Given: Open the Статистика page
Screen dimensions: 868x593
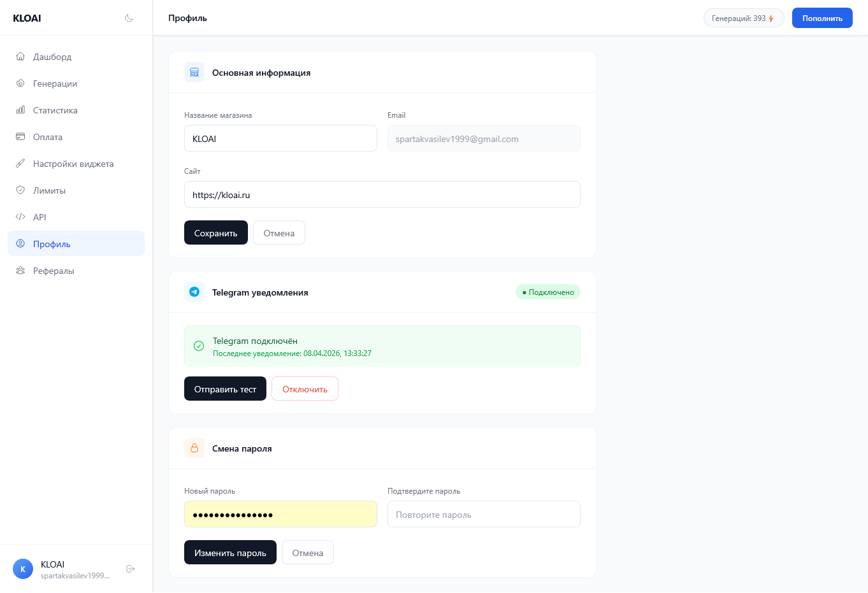Looking at the screenshot, I should click(x=55, y=110).
